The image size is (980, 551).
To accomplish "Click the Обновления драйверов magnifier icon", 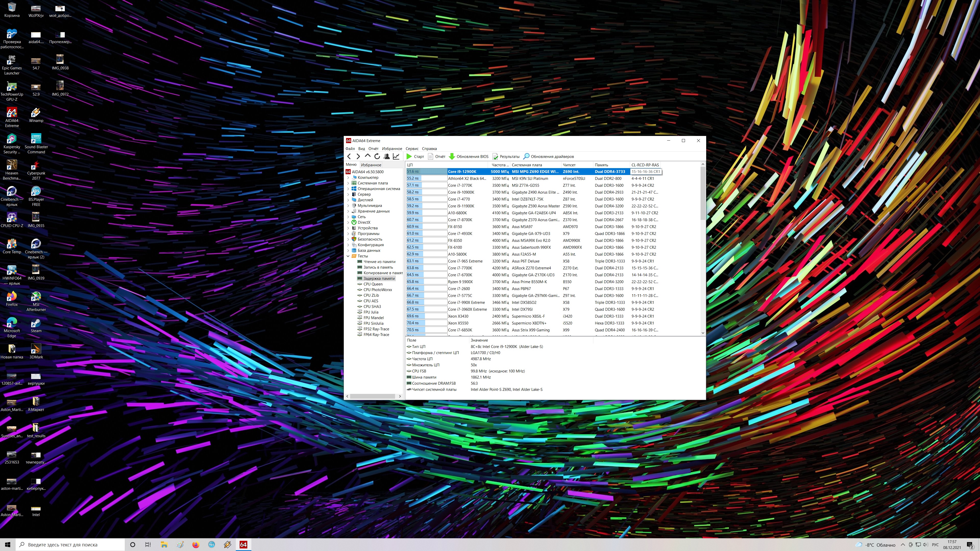I will [526, 156].
